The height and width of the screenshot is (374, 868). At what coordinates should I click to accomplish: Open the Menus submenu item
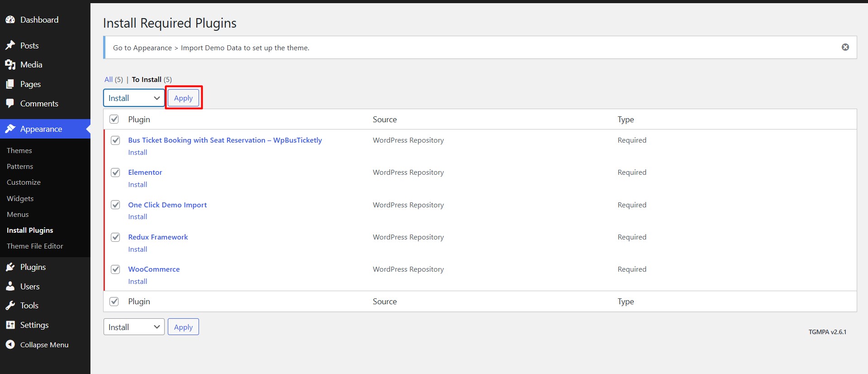[18, 214]
